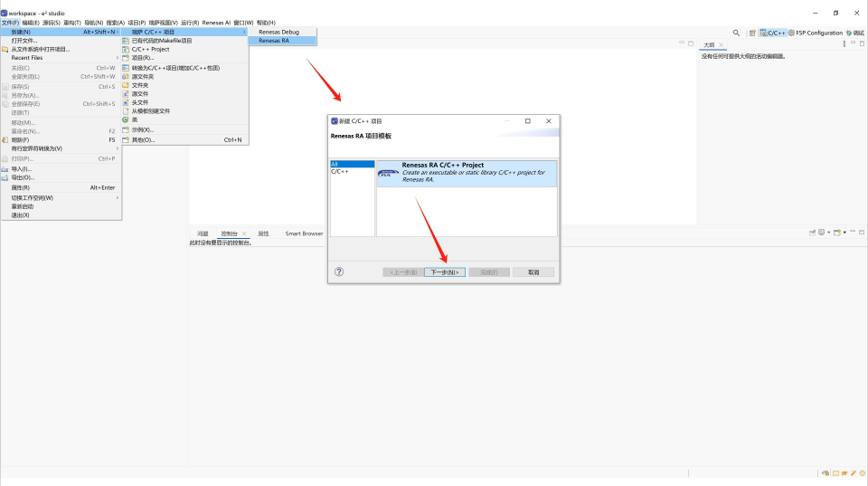Expand 将行定界符转换为(V) submenu

118,148
